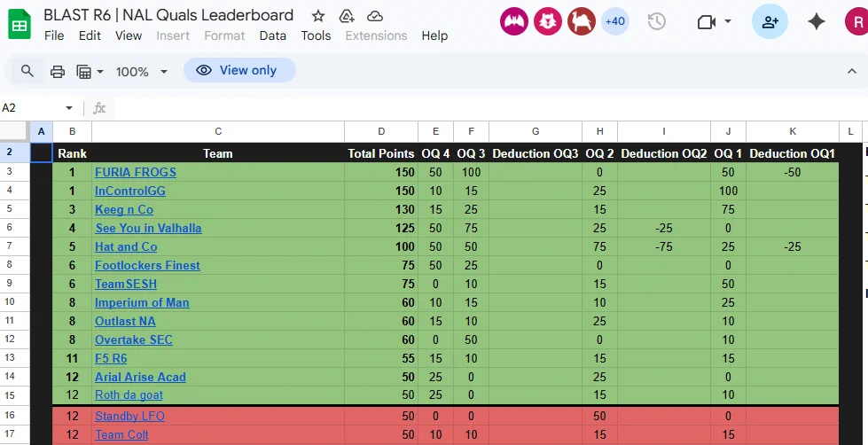This screenshot has height=445, width=868.
Task: Open the filter views table icon
Action: [83, 72]
